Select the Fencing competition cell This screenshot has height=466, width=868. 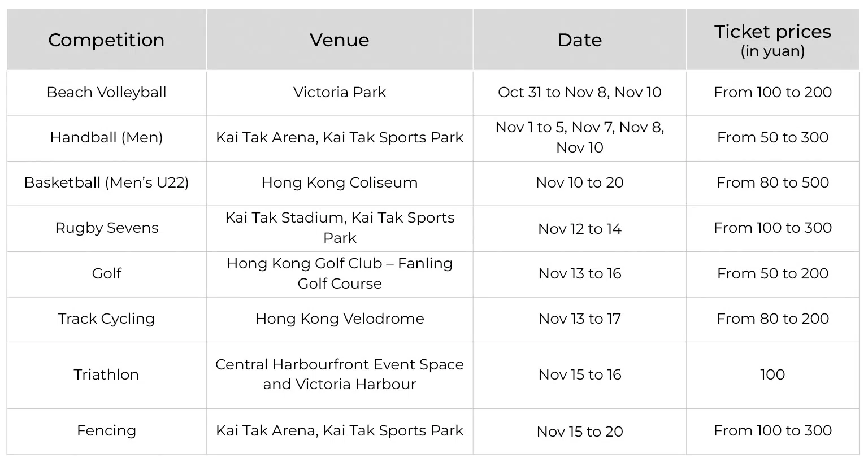[106, 430]
